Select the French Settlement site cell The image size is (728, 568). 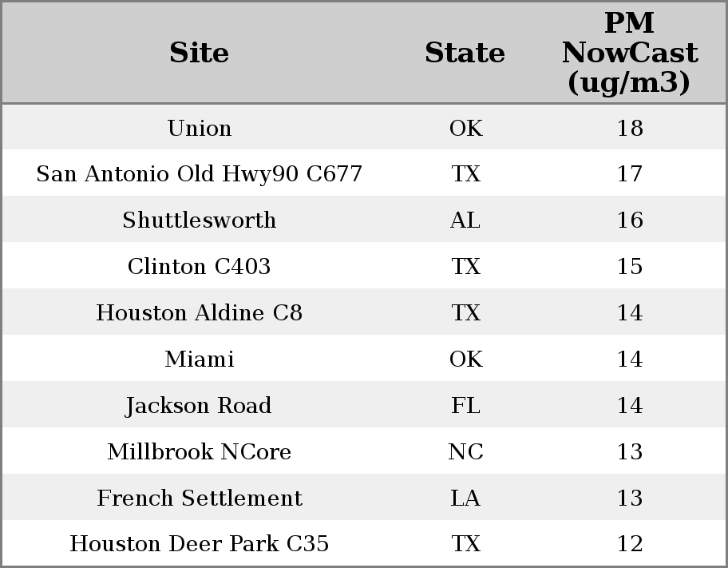pos(200,498)
